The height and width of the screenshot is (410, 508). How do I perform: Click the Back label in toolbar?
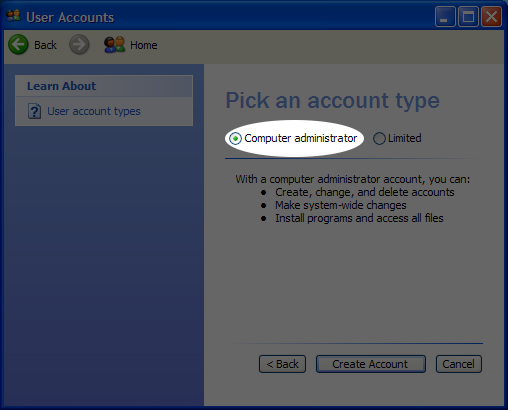pos(45,45)
